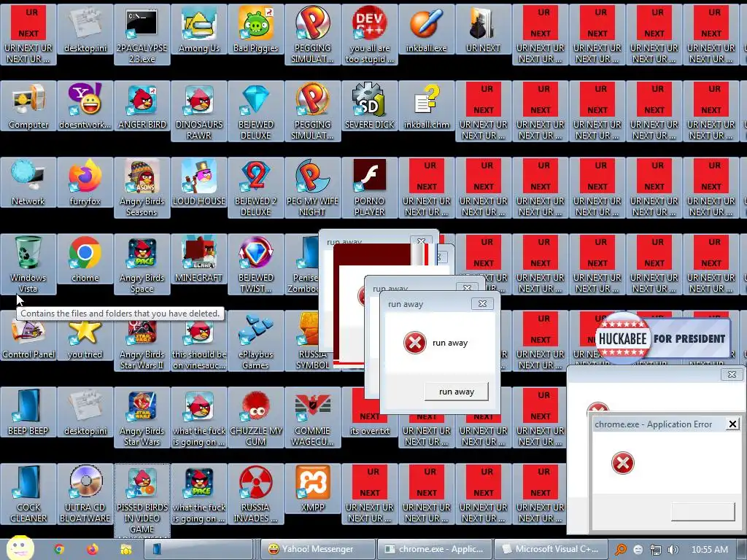This screenshot has width=747, height=560.
Task: Open the BEEP BEEP shortcut
Action: [28, 413]
